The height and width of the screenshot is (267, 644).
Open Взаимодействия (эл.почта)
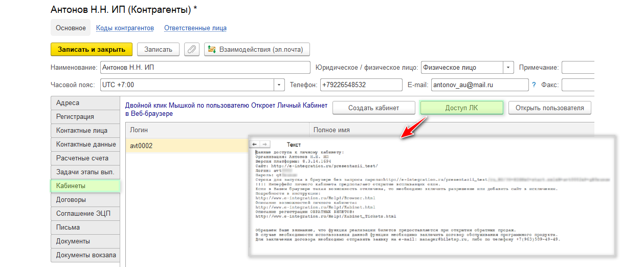[x=257, y=49]
